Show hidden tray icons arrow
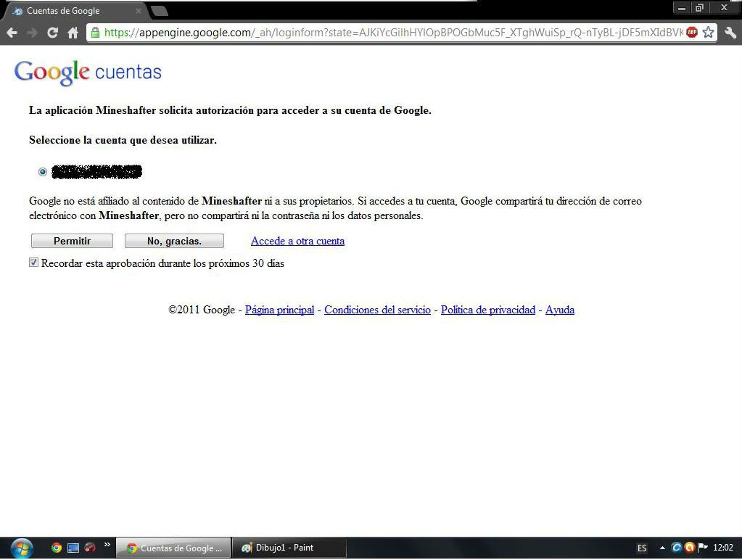Viewport: 742px width, 560px height. (x=662, y=548)
